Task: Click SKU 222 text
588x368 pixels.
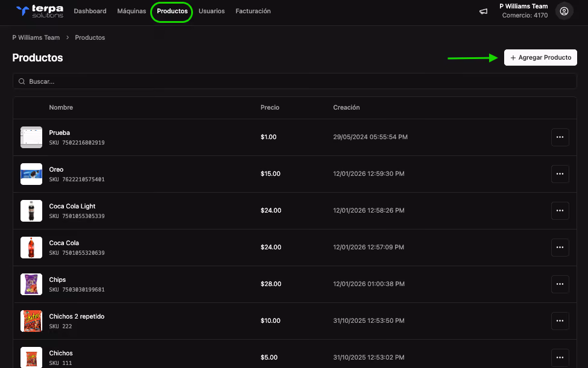Action: click(60, 326)
